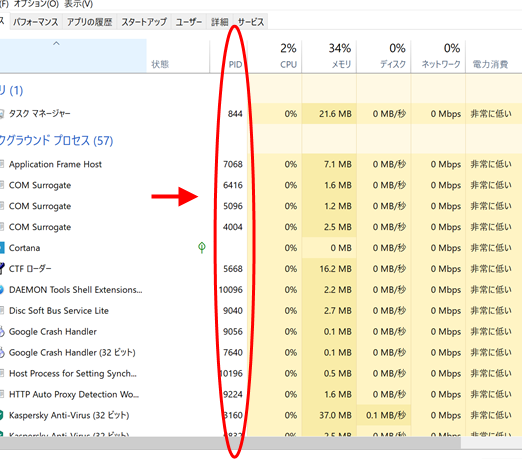Select the Google Crash Handler row PID 9056
This screenshot has height=459, width=522.
coord(261,332)
